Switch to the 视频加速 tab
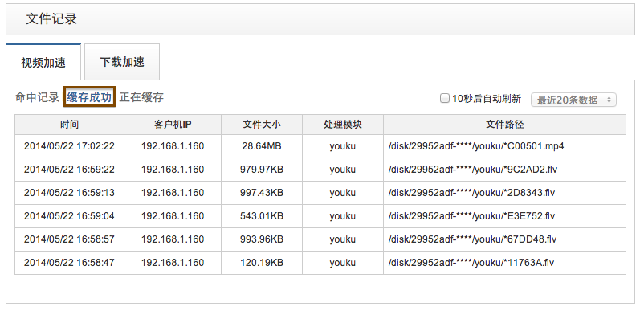This screenshot has height=311, width=644. (43, 63)
